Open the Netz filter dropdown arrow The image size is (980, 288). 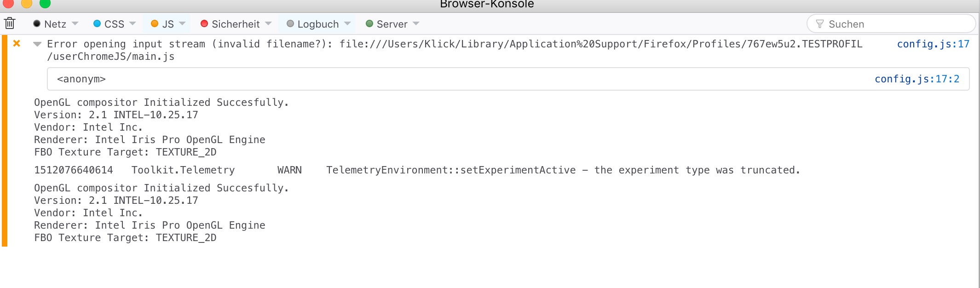pos(75,23)
